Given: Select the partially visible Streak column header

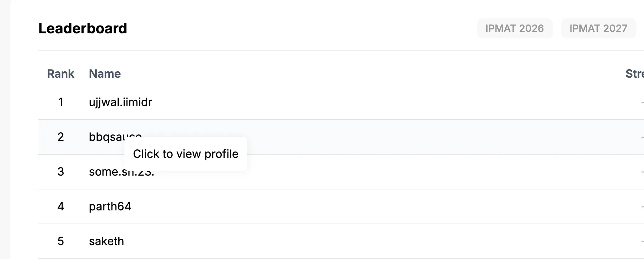Looking at the screenshot, I should point(635,74).
